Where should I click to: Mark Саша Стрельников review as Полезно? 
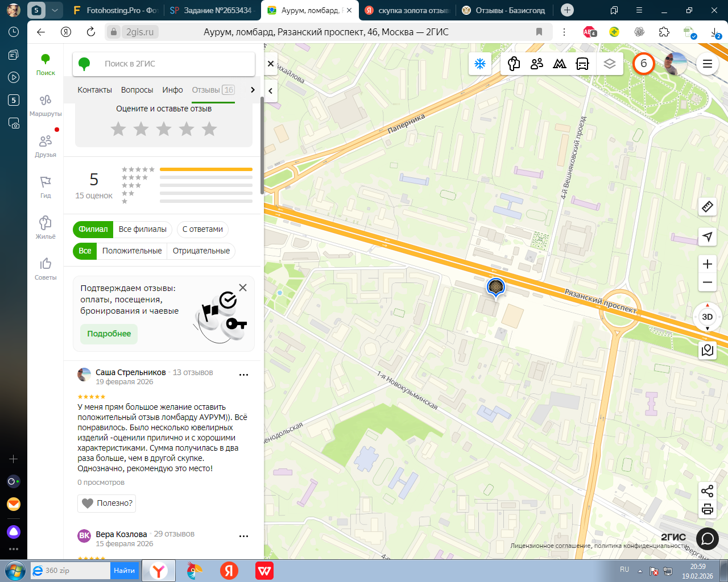107,503
